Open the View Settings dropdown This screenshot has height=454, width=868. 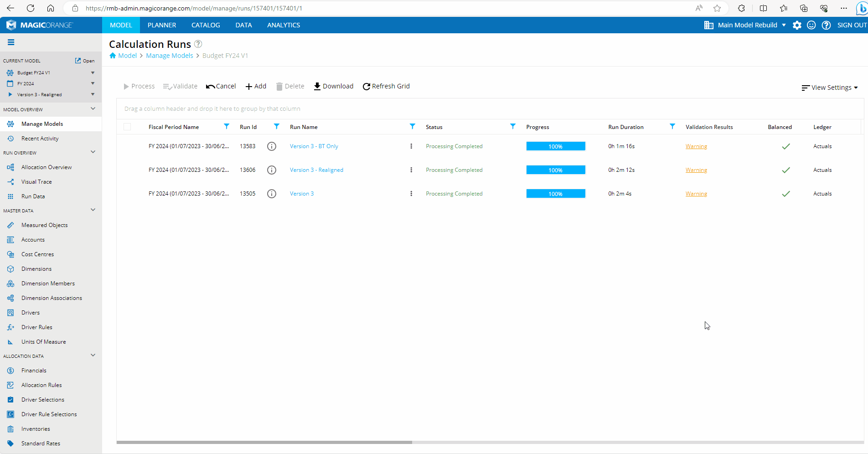(830, 88)
